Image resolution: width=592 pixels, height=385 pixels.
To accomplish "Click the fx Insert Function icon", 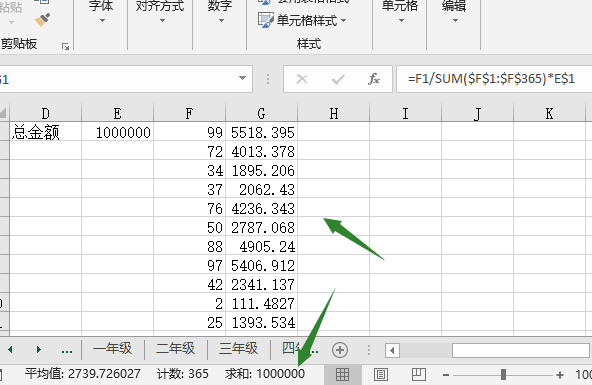I will tap(373, 79).
